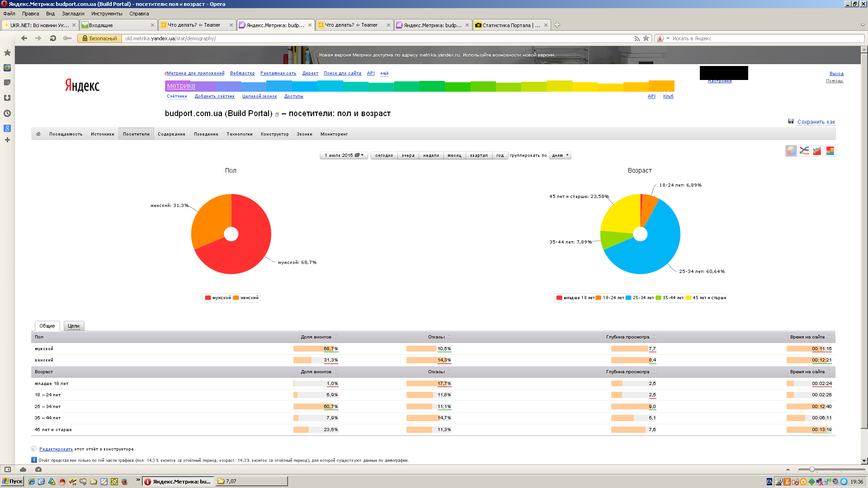Select the неделя period button
The width and height of the screenshot is (868, 488).
coord(431,155)
